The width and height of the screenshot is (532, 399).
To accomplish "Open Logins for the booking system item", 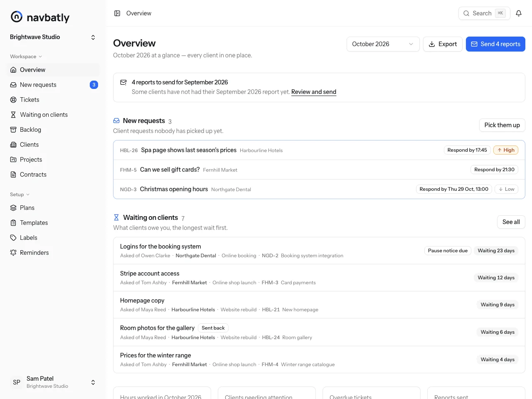I will click(x=319, y=251).
